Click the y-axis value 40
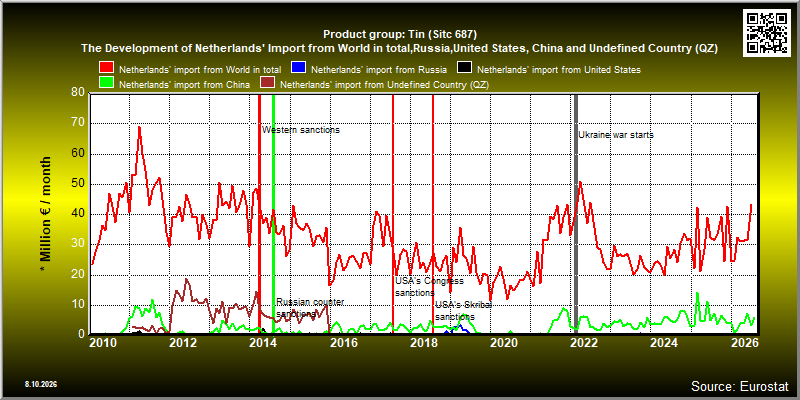The height and width of the screenshot is (400, 800). coord(79,214)
